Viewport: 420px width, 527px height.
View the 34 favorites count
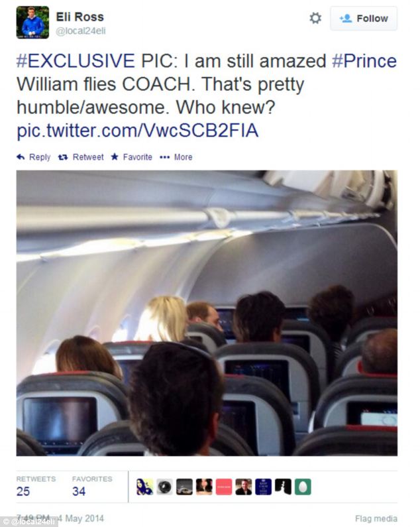coord(79,492)
